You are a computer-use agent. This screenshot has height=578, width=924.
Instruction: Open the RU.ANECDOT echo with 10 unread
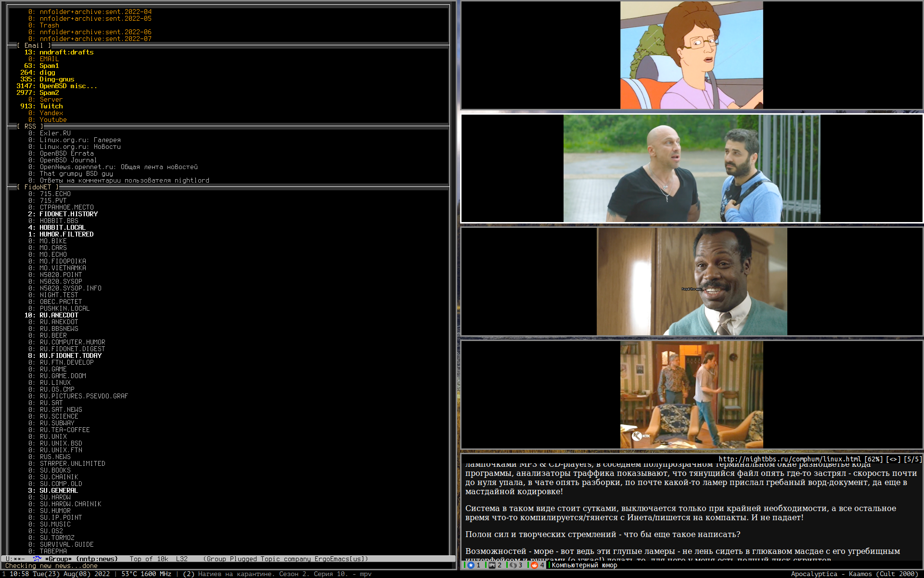59,315
